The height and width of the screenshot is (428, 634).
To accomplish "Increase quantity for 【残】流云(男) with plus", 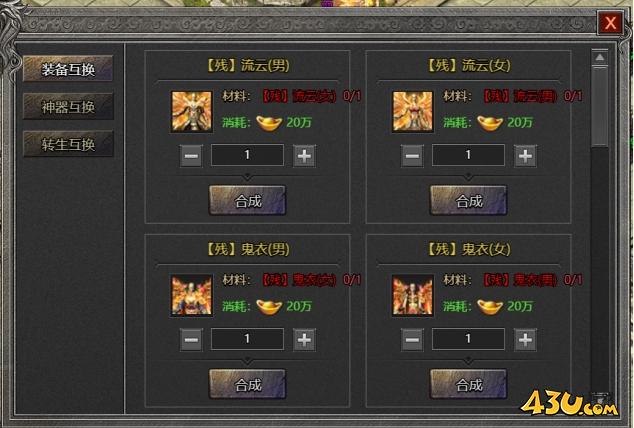I will point(304,156).
